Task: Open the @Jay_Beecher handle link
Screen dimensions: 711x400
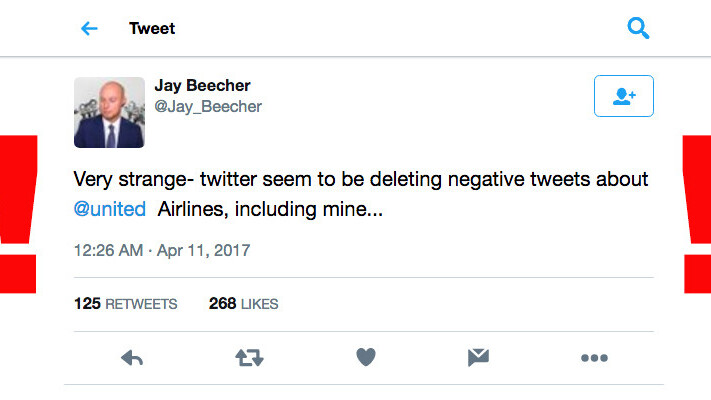Action: (208, 106)
